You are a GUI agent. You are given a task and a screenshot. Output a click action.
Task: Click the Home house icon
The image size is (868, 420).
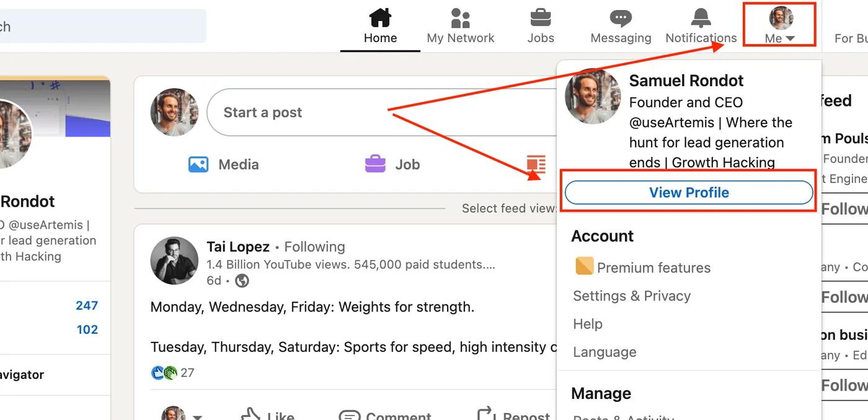click(380, 17)
